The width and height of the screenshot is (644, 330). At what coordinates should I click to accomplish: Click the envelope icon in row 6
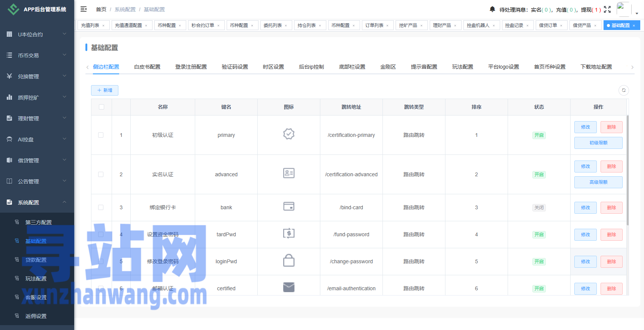pos(288,288)
